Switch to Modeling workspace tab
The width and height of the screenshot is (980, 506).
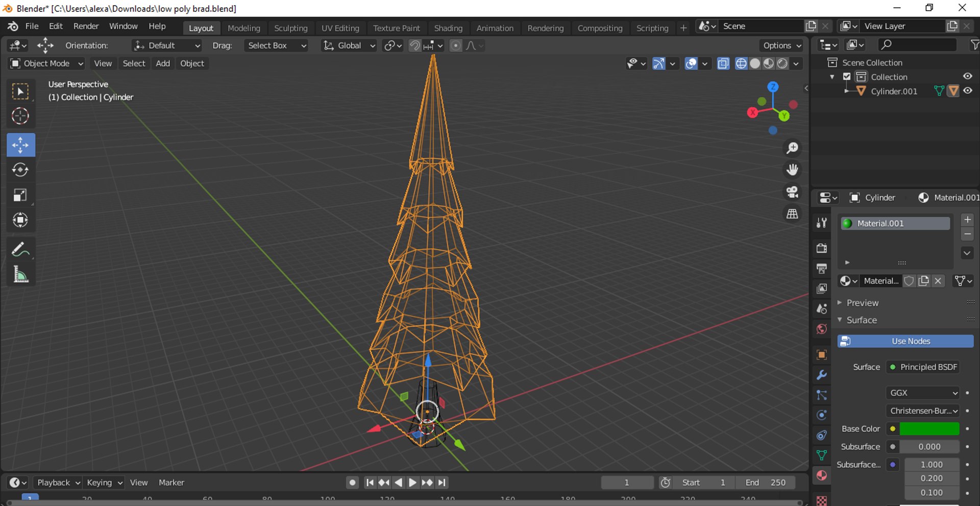243,28
